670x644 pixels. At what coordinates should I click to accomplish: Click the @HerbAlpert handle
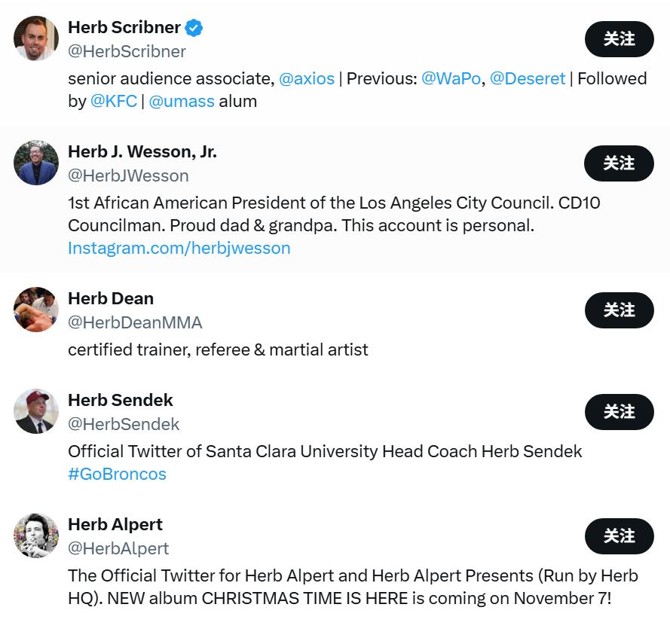point(118,548)
